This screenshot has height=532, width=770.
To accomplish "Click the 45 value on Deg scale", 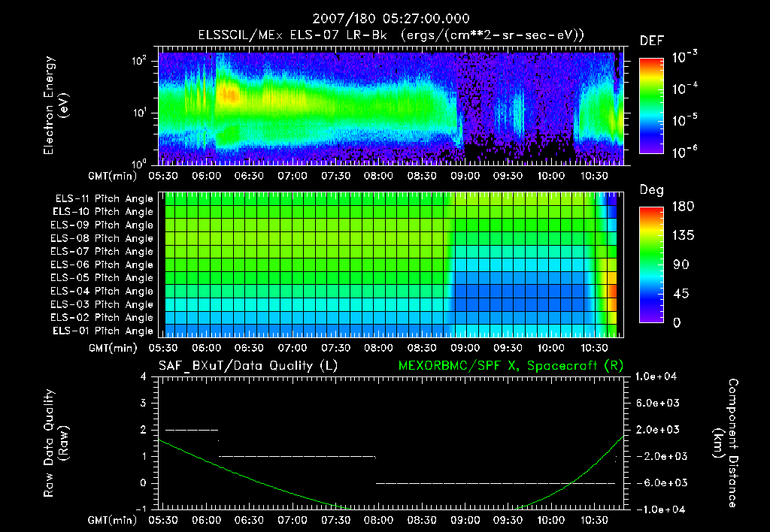I will (680, 294).
